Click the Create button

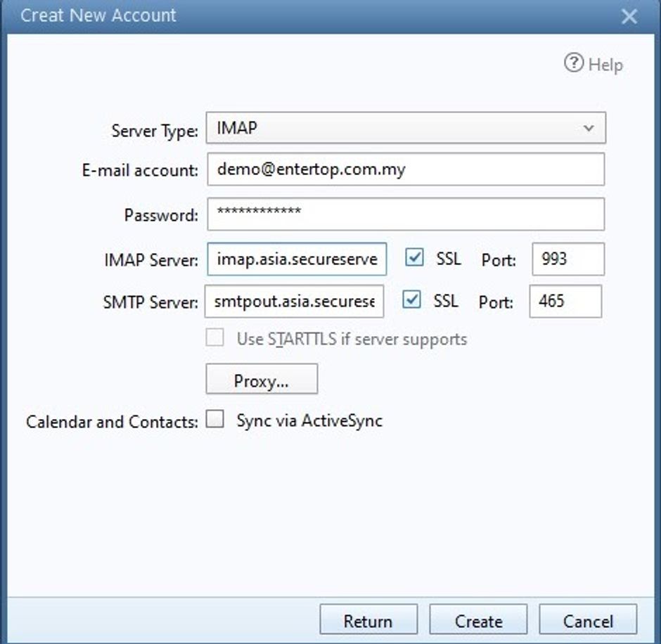[478, 621]
